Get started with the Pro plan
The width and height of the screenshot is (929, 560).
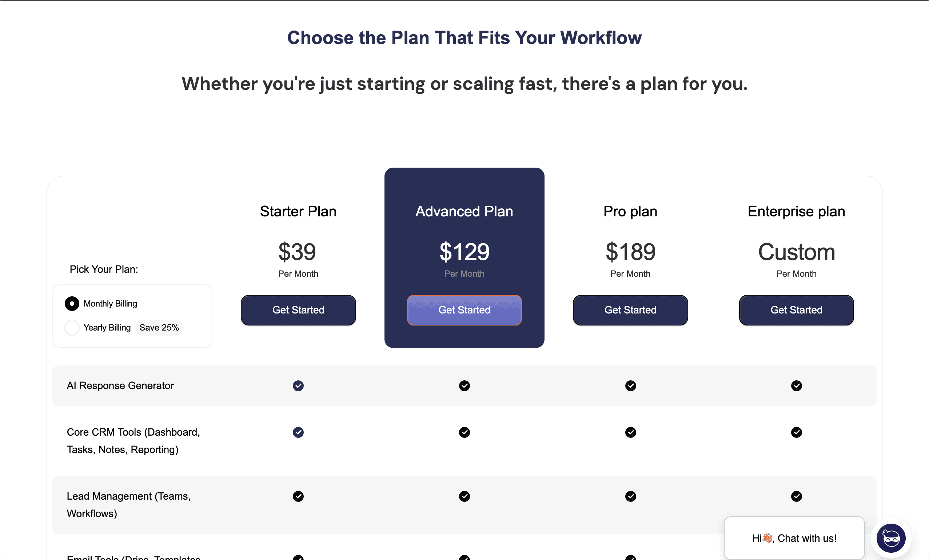630,310
